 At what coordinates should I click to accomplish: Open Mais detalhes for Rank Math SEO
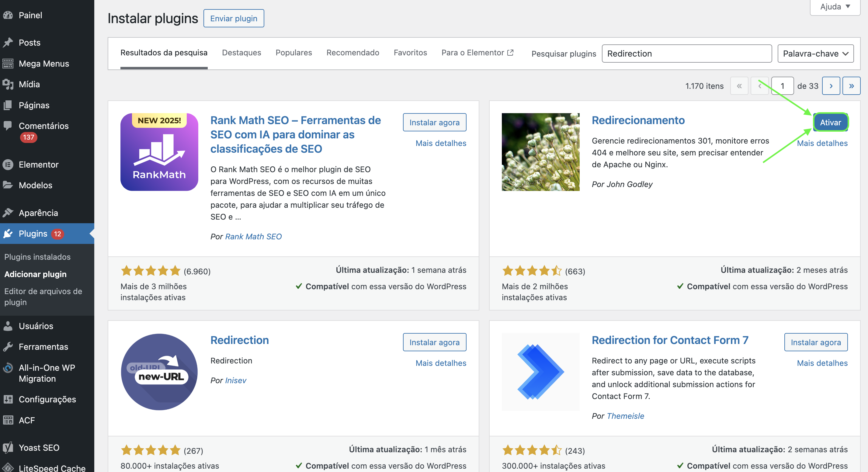(x=441, y=143)
